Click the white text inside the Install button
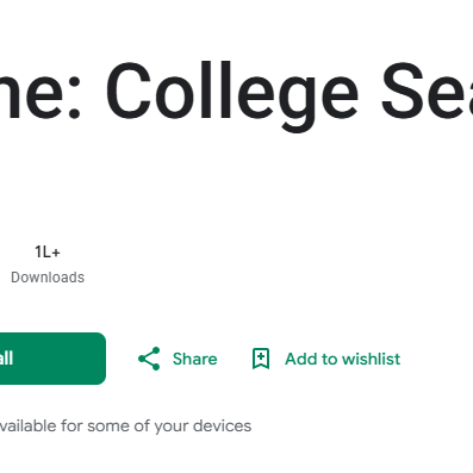 [6, 358]
